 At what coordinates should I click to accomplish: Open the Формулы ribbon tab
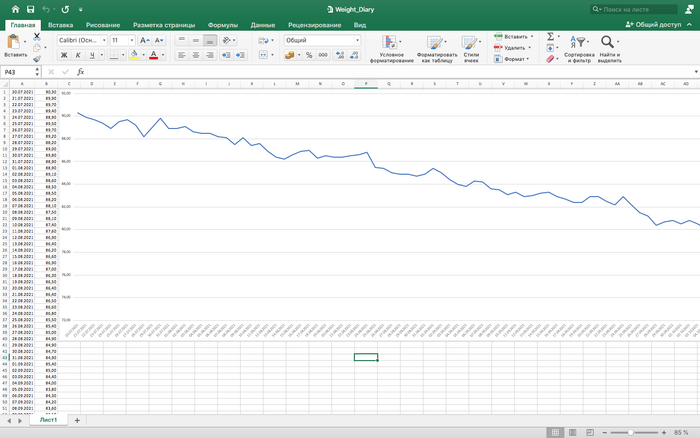click(222, 23)
